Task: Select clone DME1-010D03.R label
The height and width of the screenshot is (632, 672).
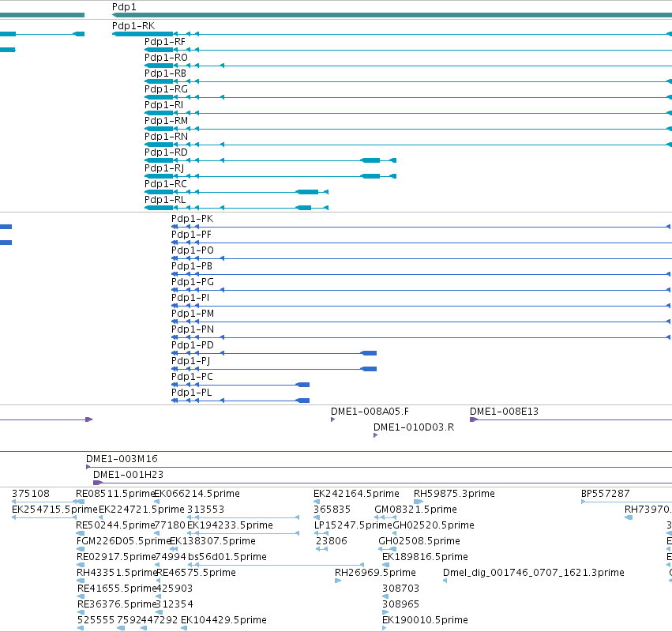Action: click(x=414, y=427)
